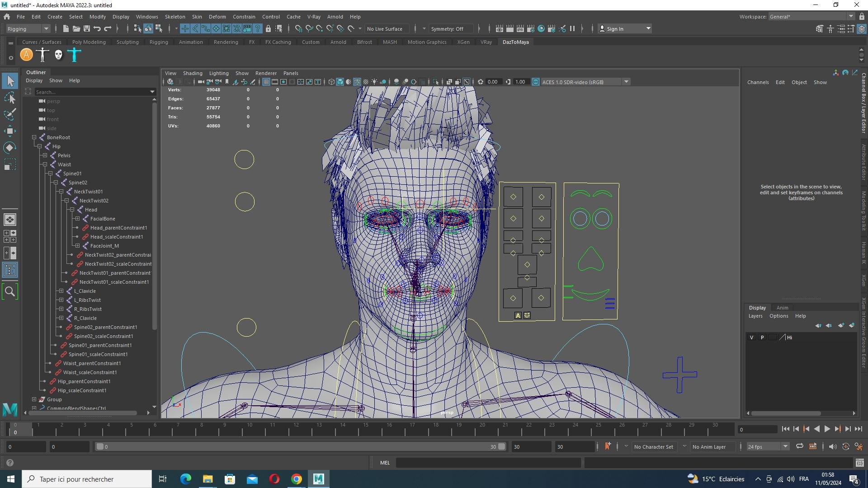Click the cyan T-pose shelf icon

pyautogui.click(x=74, y=55)
